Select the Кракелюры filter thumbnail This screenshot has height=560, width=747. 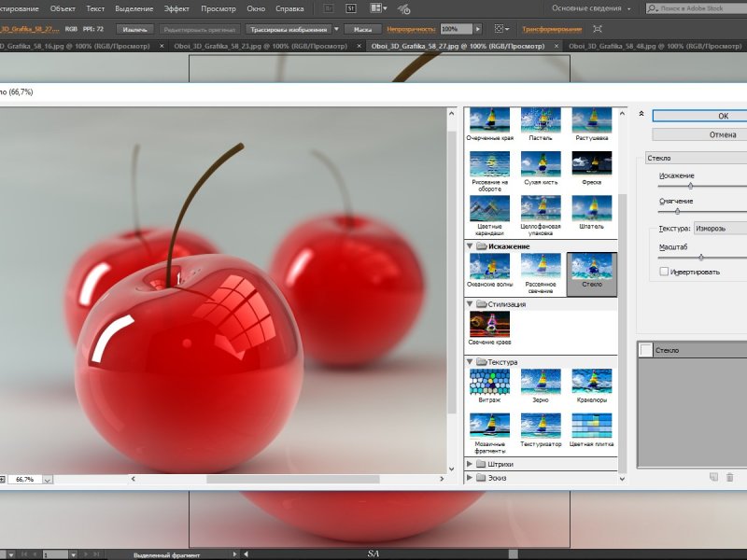[592, 386]
